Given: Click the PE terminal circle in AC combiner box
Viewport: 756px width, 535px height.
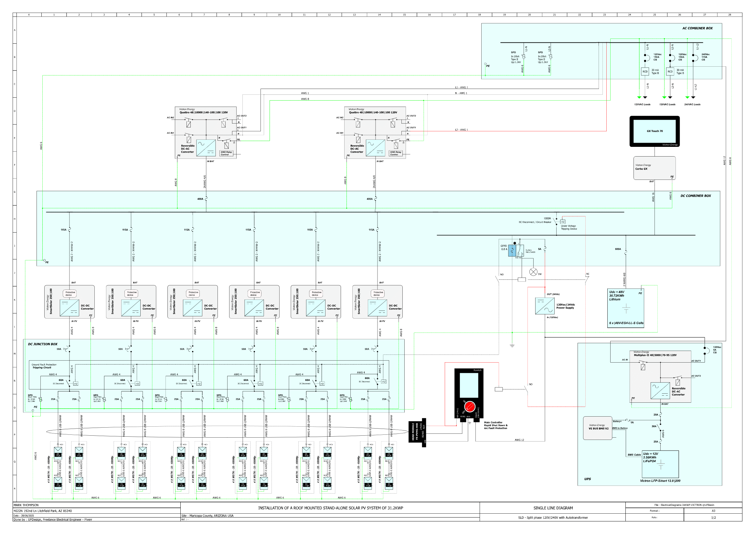Looking at the screenshot, I should [x=485, y=64].
